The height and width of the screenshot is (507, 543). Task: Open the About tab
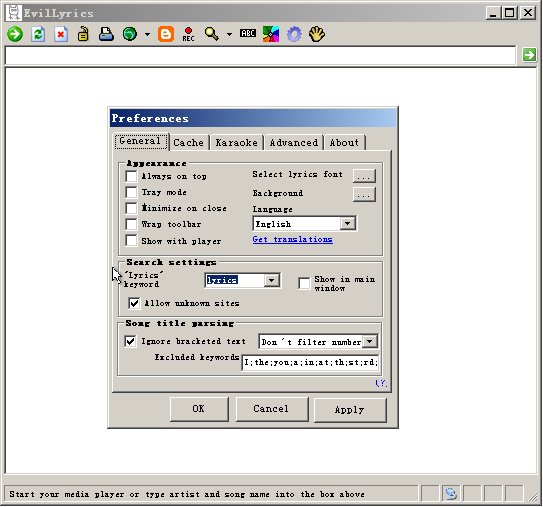[344, 143]
